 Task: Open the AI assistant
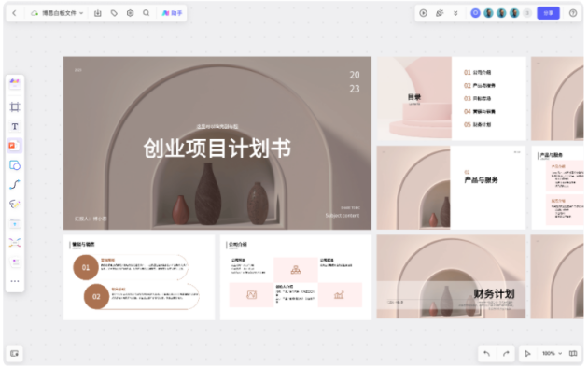tap(172, 13)
